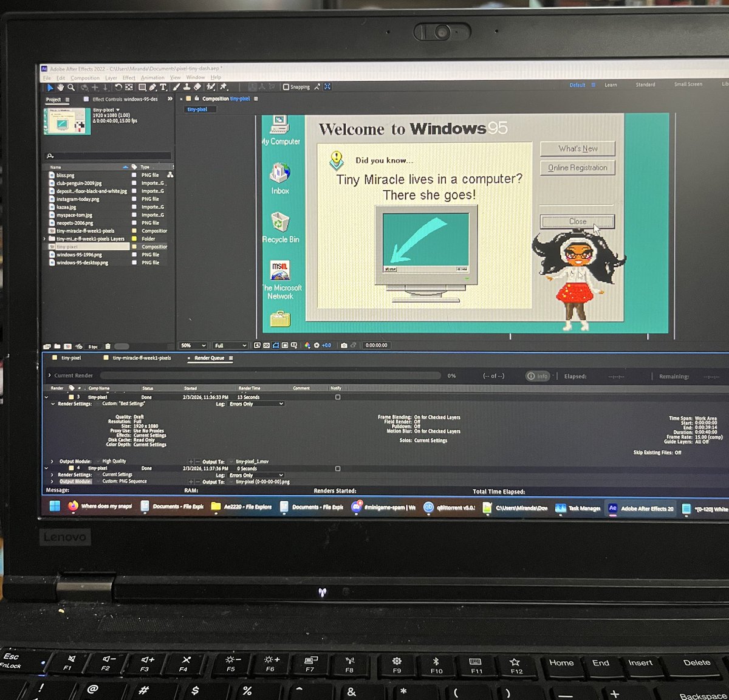
Task: Click the Info button in render queue
Action: (x=538, y=376)
